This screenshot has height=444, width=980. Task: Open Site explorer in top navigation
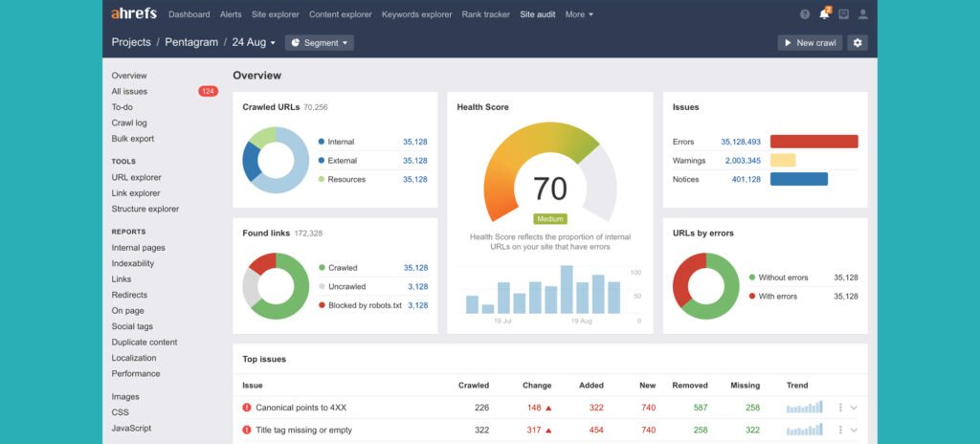276,14
